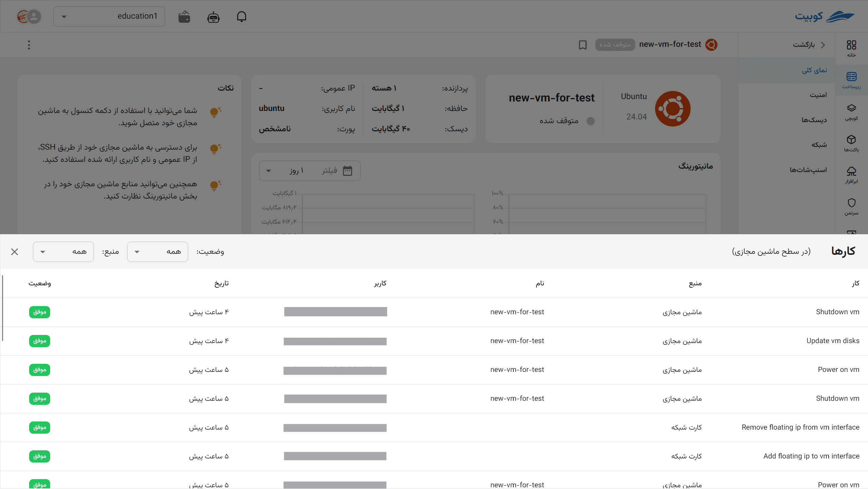Screen dimensions: 868x489
Task: Go to خانه home in sidebar
Action: click(x=851, y=49)
